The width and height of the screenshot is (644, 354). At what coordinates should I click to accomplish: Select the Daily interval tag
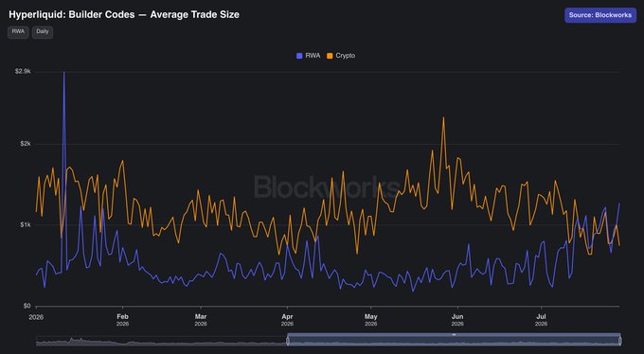point(43,32)
